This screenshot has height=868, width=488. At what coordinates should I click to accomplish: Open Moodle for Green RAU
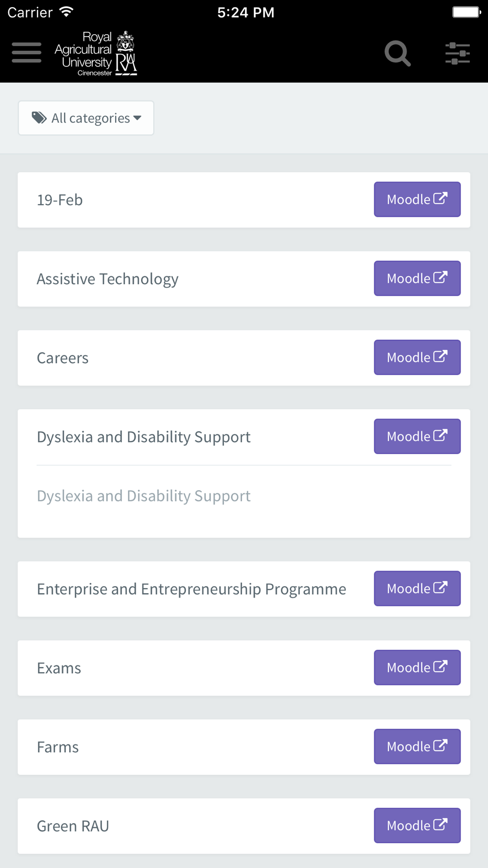tap(417, 826)
